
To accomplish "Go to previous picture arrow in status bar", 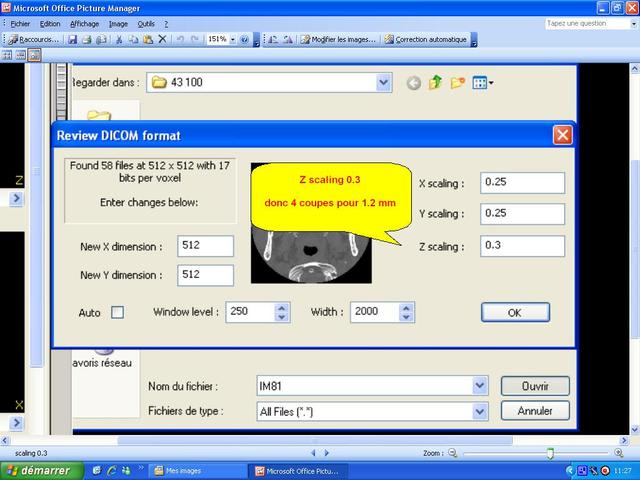I will [313, 453].
